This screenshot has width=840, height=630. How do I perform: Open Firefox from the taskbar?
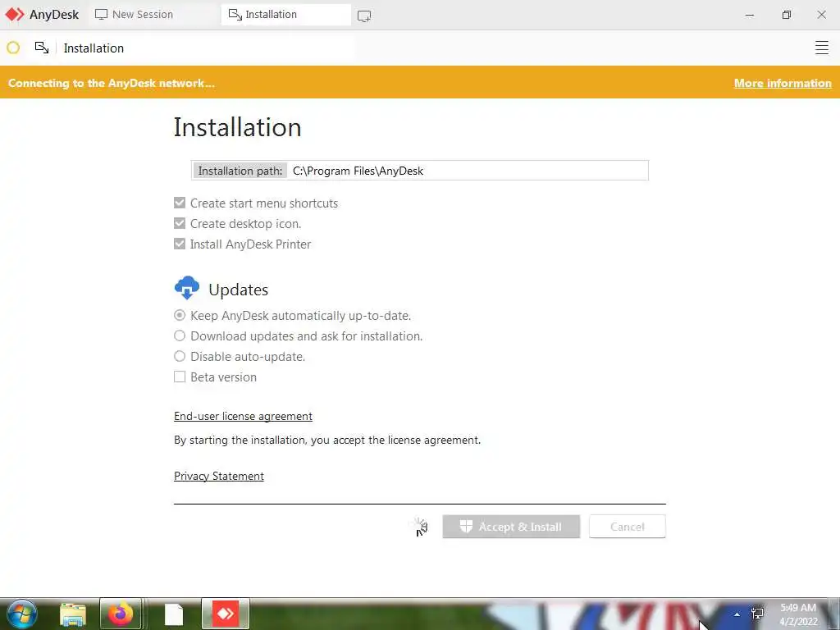pyautogui.click(x=120, y=614)
